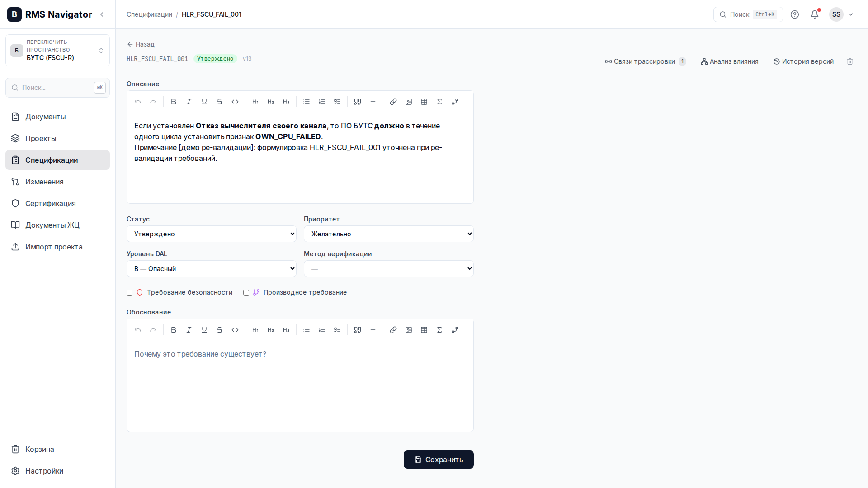Image resolution: width=868 pixels, height=488 pixels.
Task: Insert bullet list in Обоснование toolbar
Action: [x=307, y=330]
